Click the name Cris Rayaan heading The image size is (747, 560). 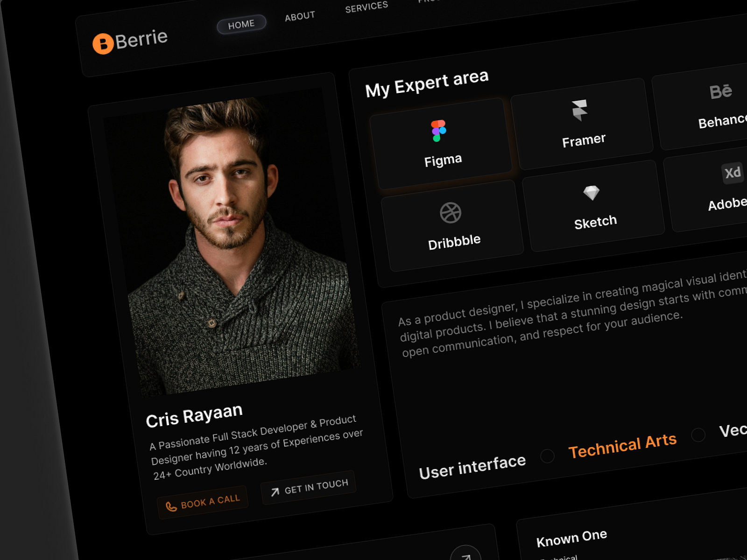pyautogui.click(x=194, y=415)
